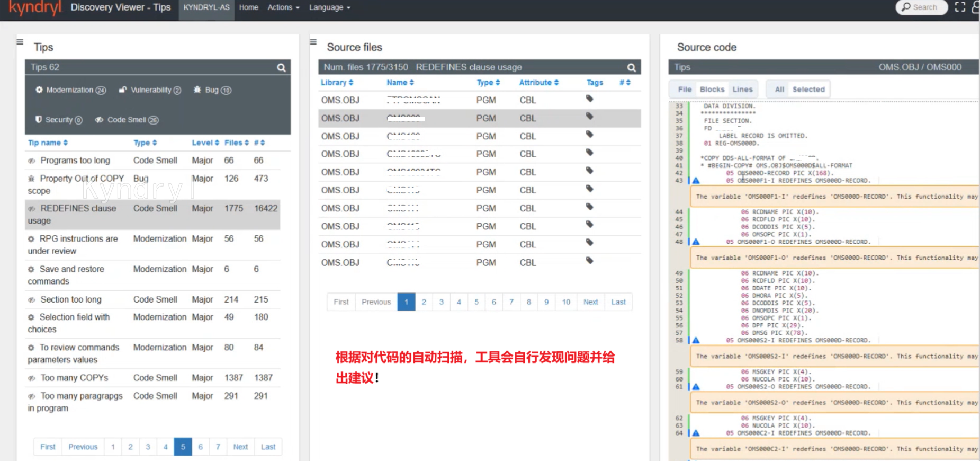
Task: Open the Language dropdown menu
Action: (x=329, y=7)
